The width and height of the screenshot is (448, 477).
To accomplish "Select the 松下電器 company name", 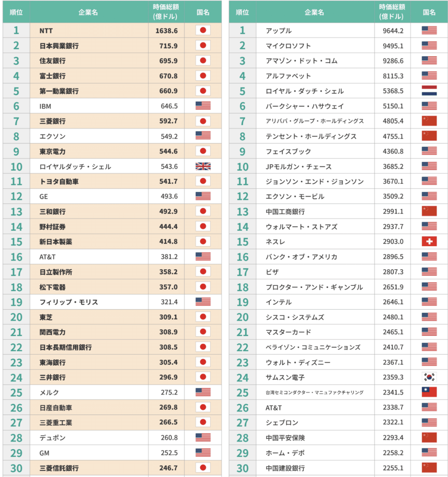I will click(x=53, y=287).
